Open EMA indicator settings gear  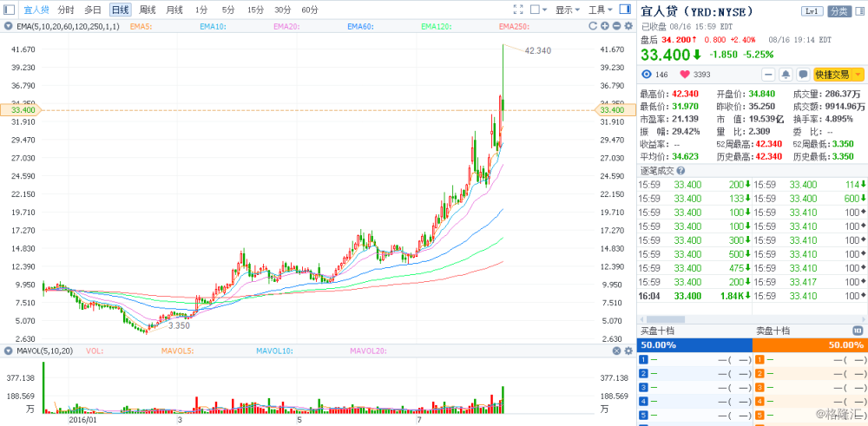point(628,26)
